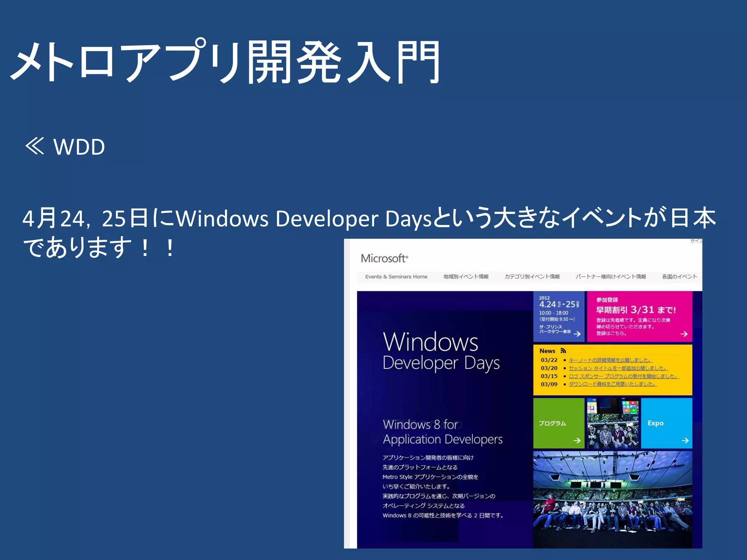Open the green プログラム tile
This screenshot has height=560, width=747.
pos(558,423)
